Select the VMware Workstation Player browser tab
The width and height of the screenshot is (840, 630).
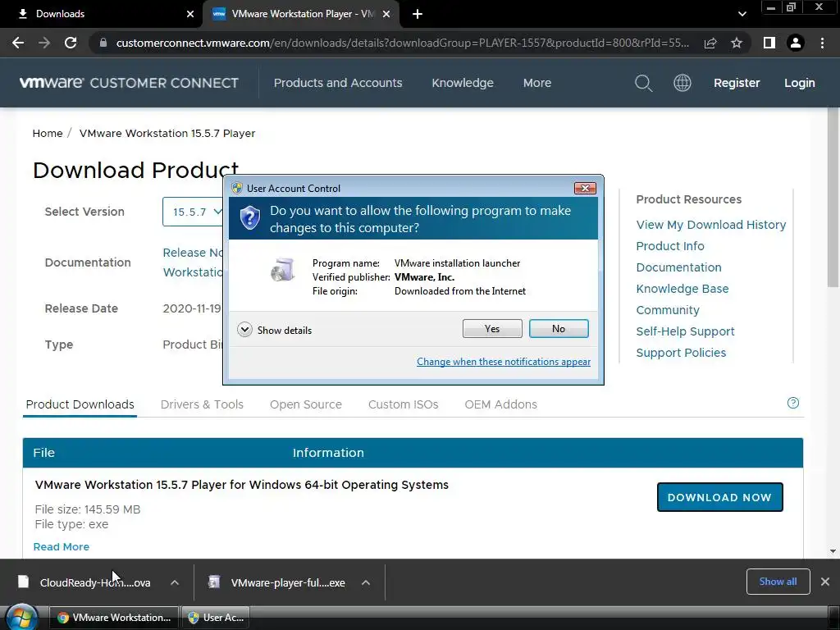click(301, 14)
